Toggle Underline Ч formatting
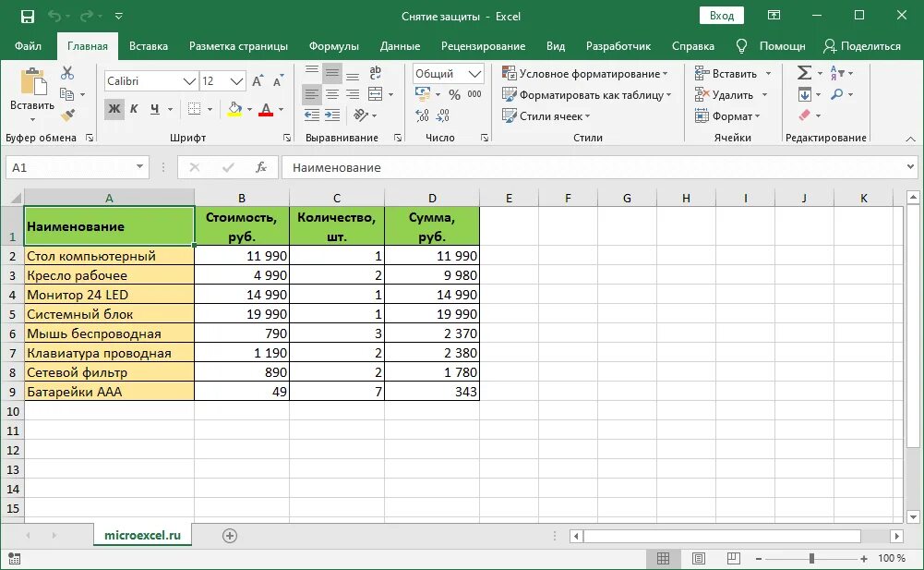Image resolution: width=924 pixels, height=570 pixels. (x=154, y=109)
